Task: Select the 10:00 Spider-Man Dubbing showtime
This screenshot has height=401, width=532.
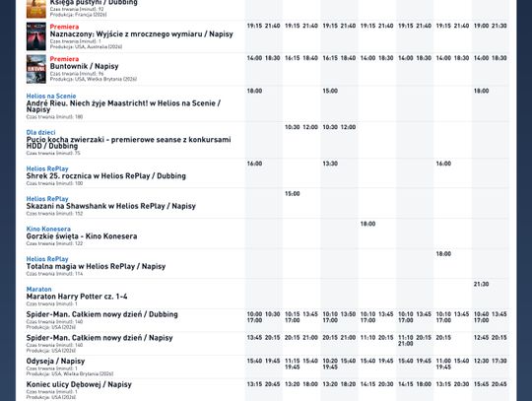Action: click(254, 314)
